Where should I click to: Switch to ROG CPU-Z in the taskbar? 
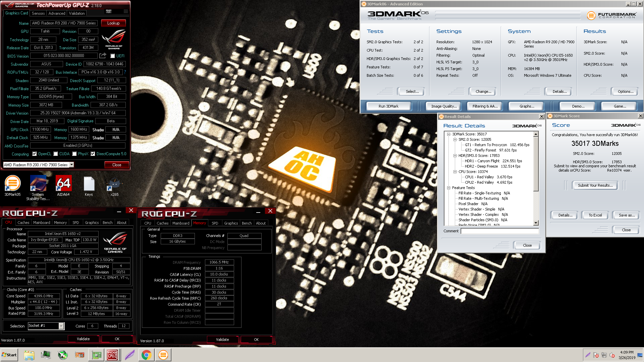tap(112, 355)
